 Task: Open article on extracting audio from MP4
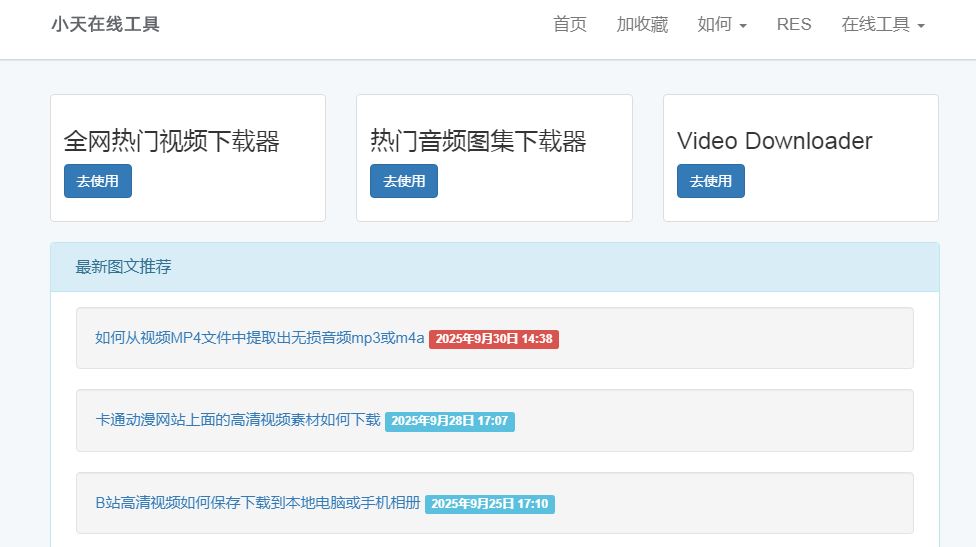click(x=259, y=338)
